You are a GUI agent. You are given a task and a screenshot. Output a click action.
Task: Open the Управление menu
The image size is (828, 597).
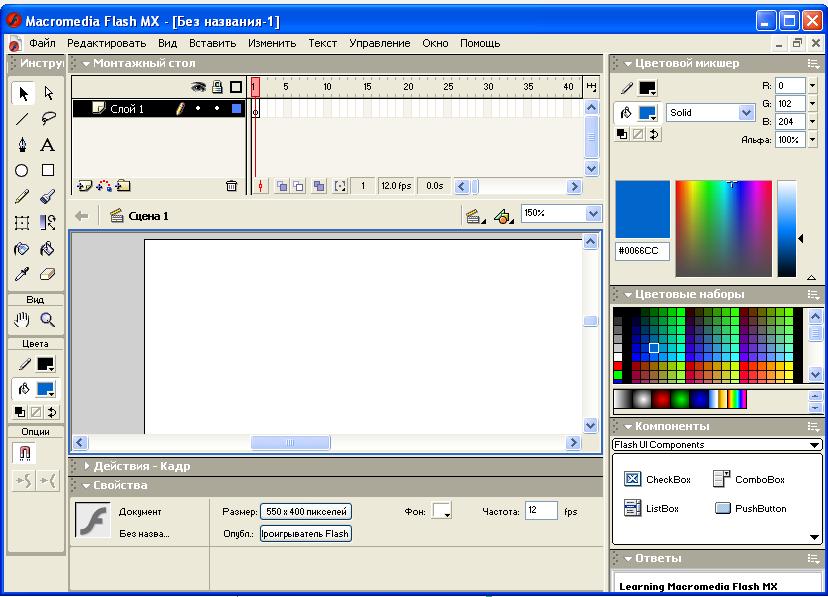pyautogui.click(x=380, y=43)
